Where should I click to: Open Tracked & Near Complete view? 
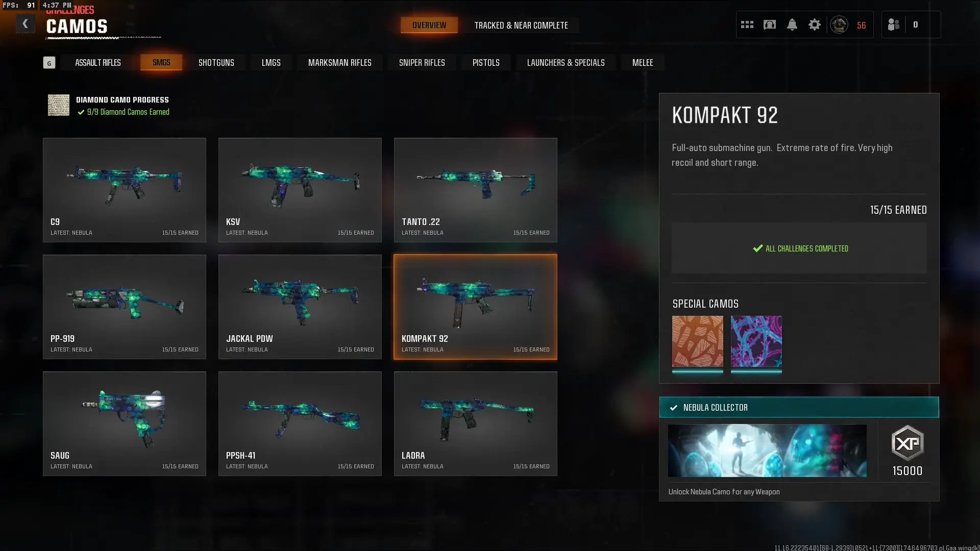[x=521, y=25]
